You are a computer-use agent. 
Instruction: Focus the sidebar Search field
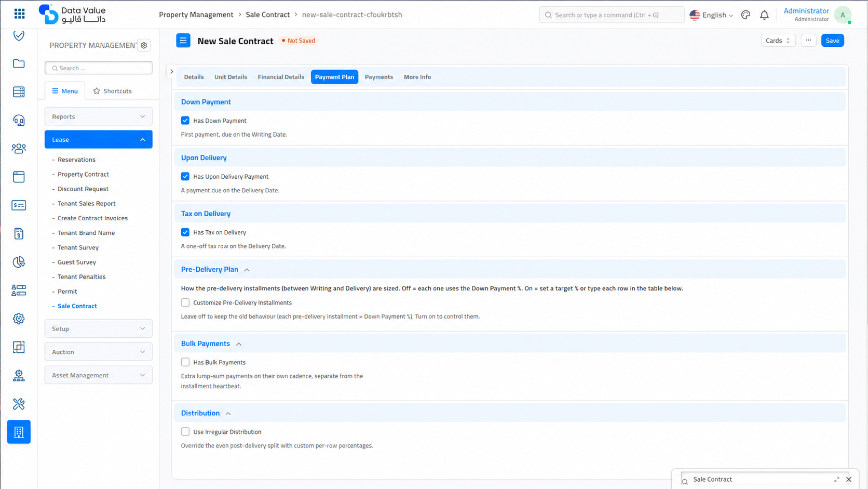tap(99, 68)
